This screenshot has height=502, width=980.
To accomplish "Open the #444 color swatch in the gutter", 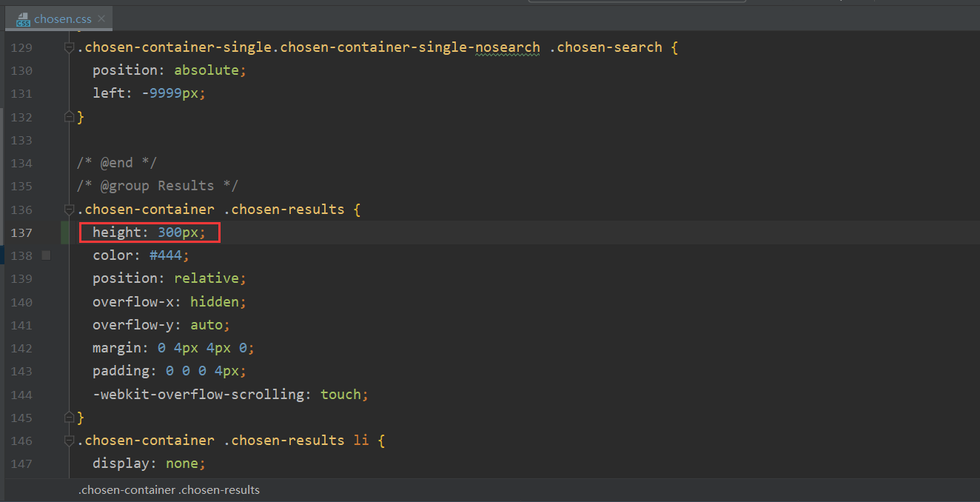I will [x=46, y=255].
